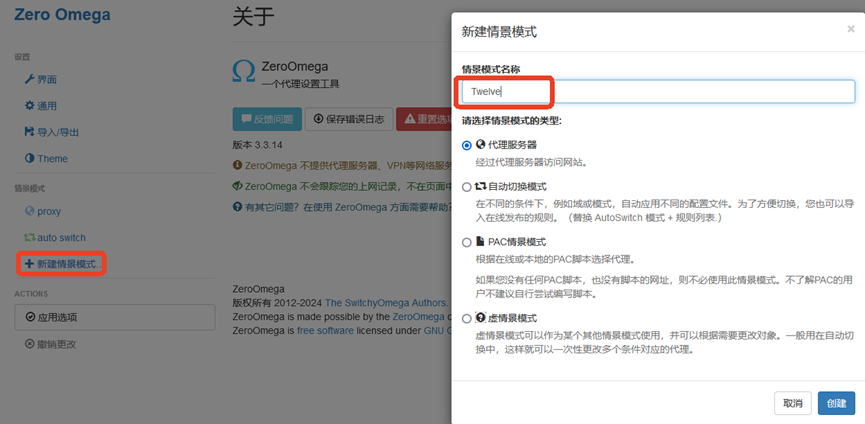Select the auto switch profile
The width and height of the screenshot is (865, 424).
coord(55,238)
